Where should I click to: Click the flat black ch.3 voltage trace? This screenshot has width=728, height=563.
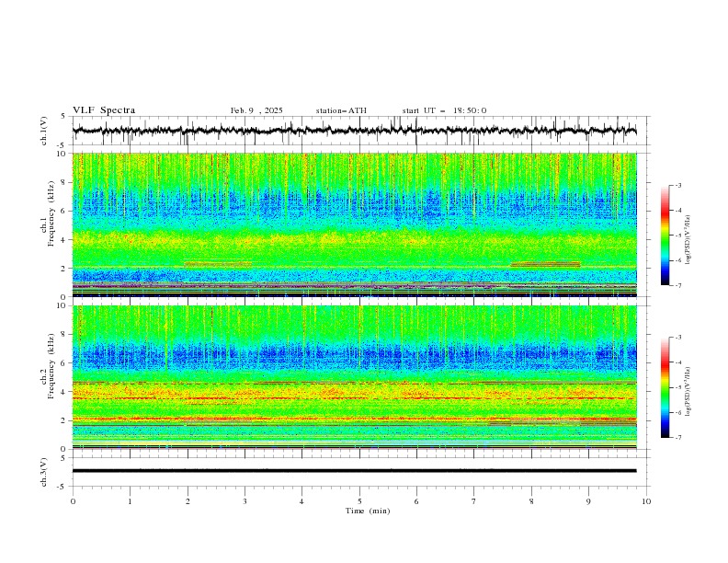click(x=354, y=471)
